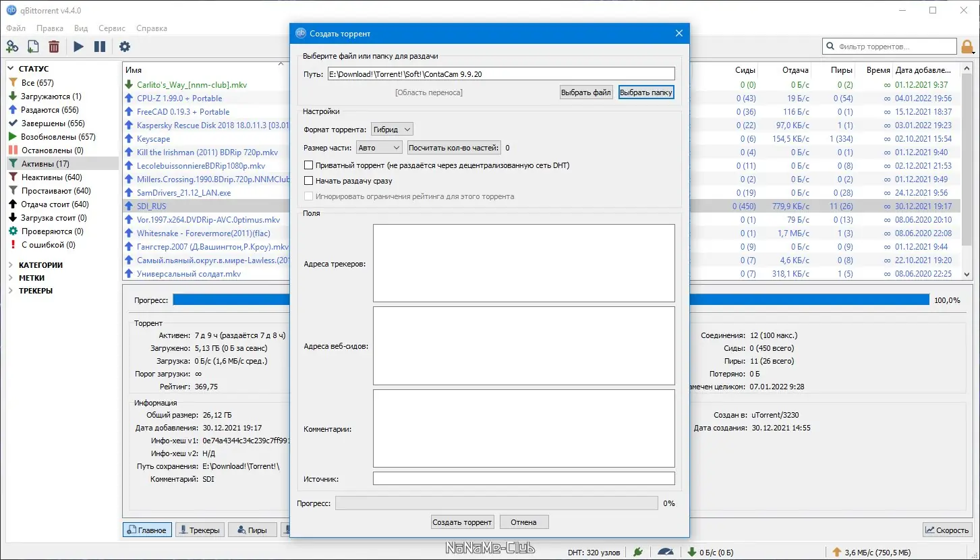The image size is (980, 560).
Task: Click the add torrent link toolbar icon
Action: click(12, 47)
